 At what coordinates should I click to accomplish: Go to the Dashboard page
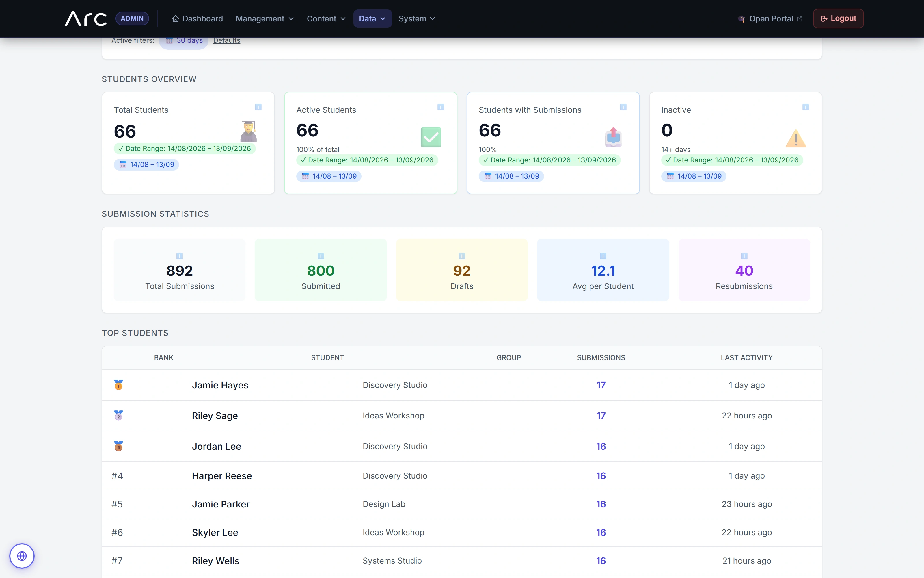point(198,18)
